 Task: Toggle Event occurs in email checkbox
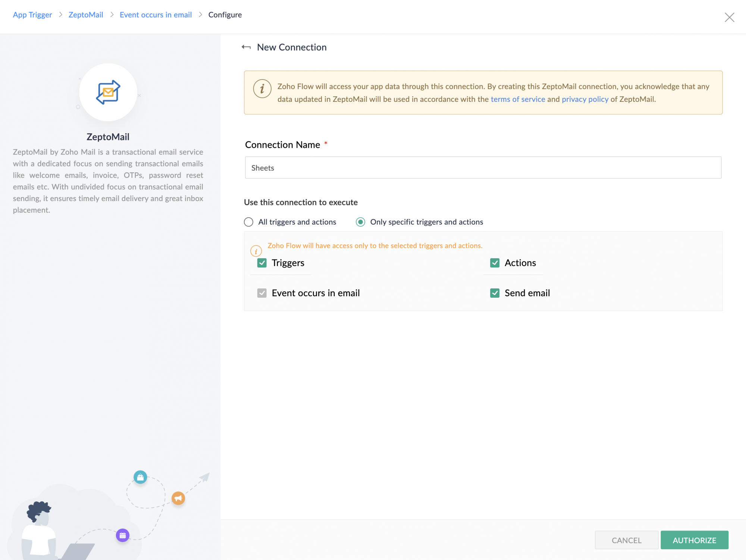(262, 293)
